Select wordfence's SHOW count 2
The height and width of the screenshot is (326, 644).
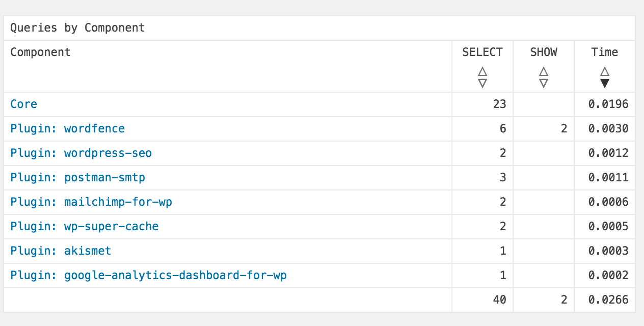coord(564,129)
